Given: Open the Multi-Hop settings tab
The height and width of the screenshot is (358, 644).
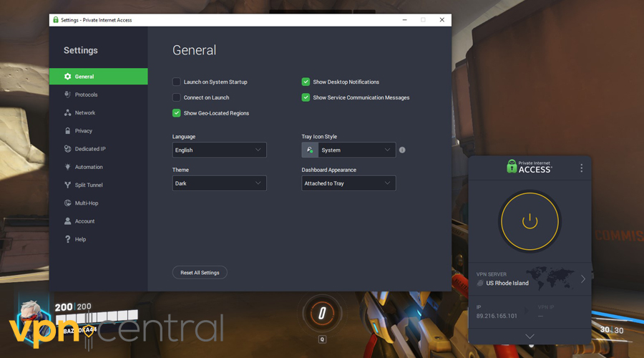Looking at the screenshot, I should [x=99, y=203].
